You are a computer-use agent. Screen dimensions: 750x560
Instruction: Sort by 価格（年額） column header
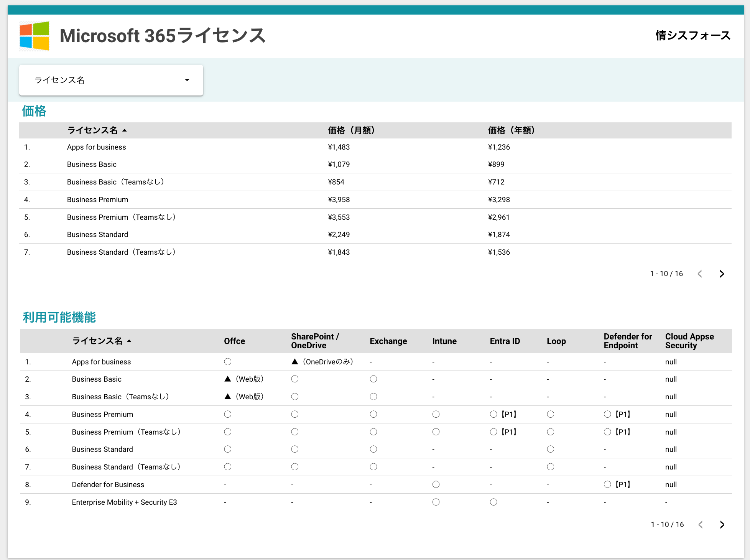point(511,130)
